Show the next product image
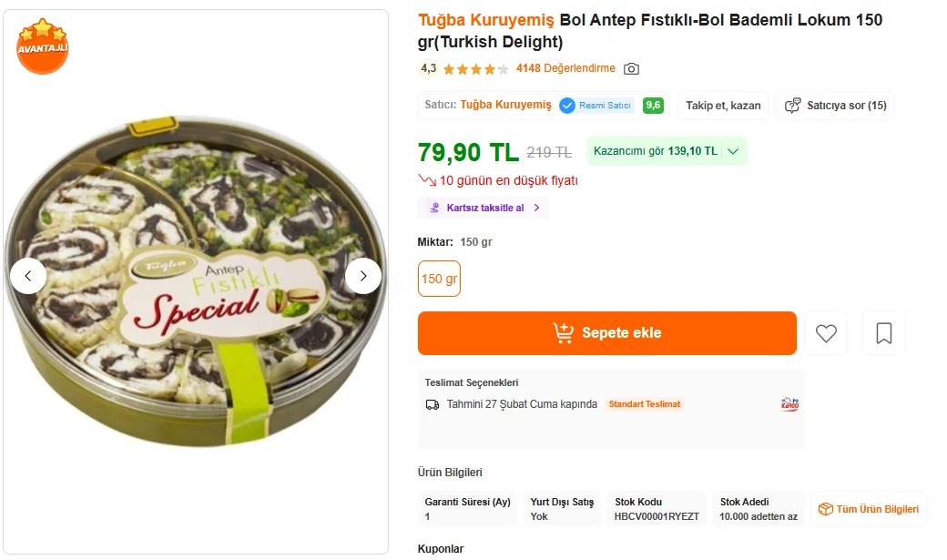The image size is (947, 560). point(363,276)
